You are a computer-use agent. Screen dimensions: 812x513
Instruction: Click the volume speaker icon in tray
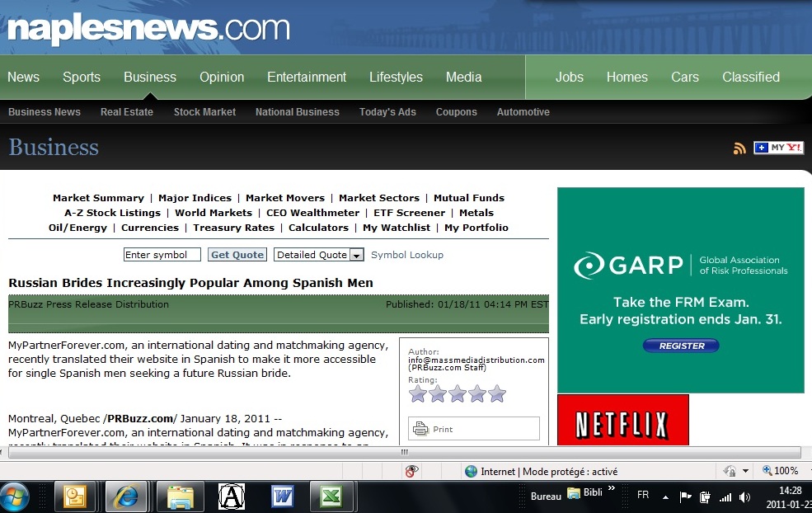(x=744, y=497)
